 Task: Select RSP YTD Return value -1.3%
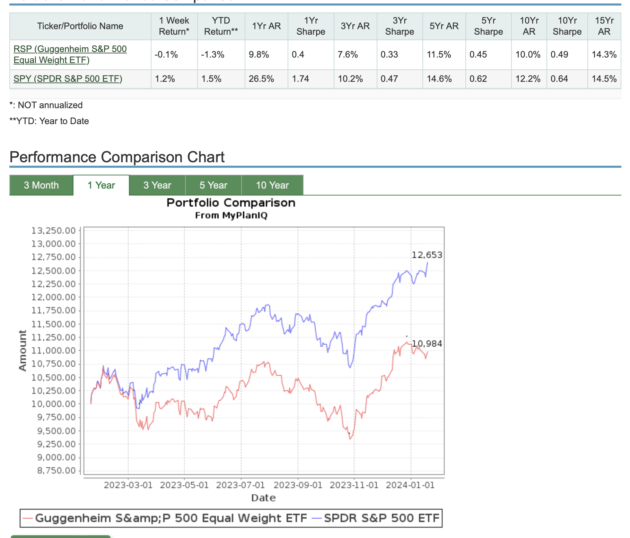(x=213, y=55)
